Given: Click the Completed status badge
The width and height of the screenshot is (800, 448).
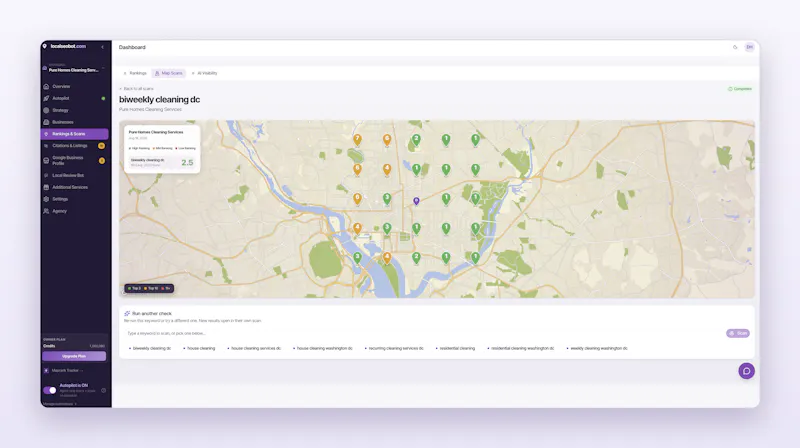Looking at the screenshot, I should pos(739,89).
